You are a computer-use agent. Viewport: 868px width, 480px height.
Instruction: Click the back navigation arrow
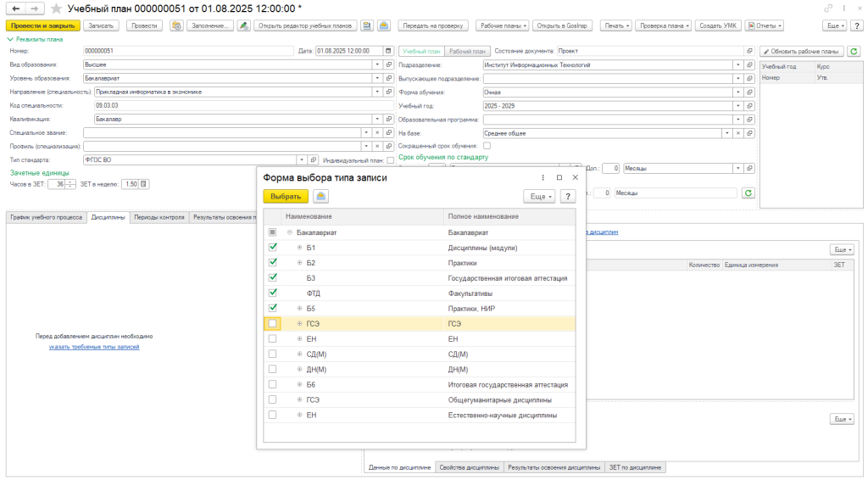click(x=15, y=8)
